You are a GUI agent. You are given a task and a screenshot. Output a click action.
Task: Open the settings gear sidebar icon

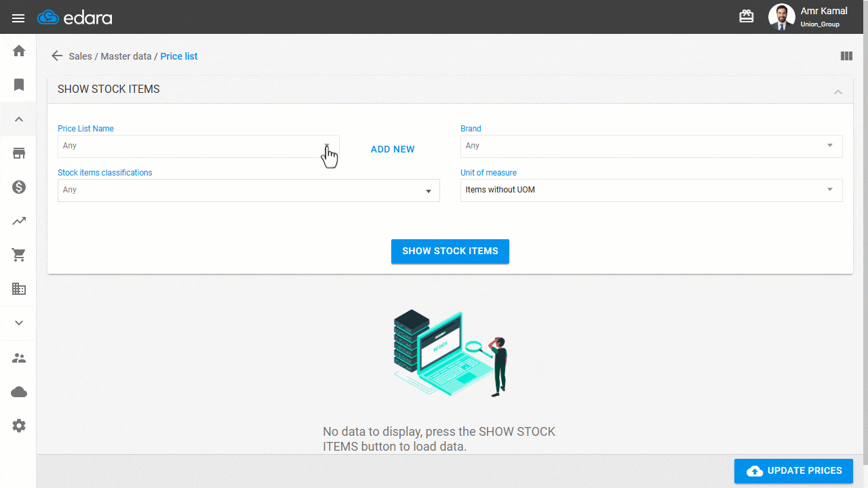19,426
